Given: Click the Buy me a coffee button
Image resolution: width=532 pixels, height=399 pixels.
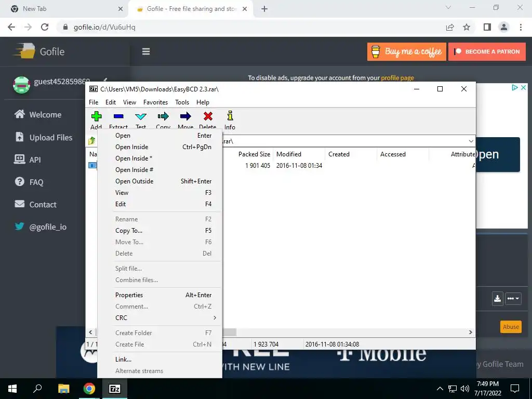Looking at the screenshot, I should (x=406, y=51).
